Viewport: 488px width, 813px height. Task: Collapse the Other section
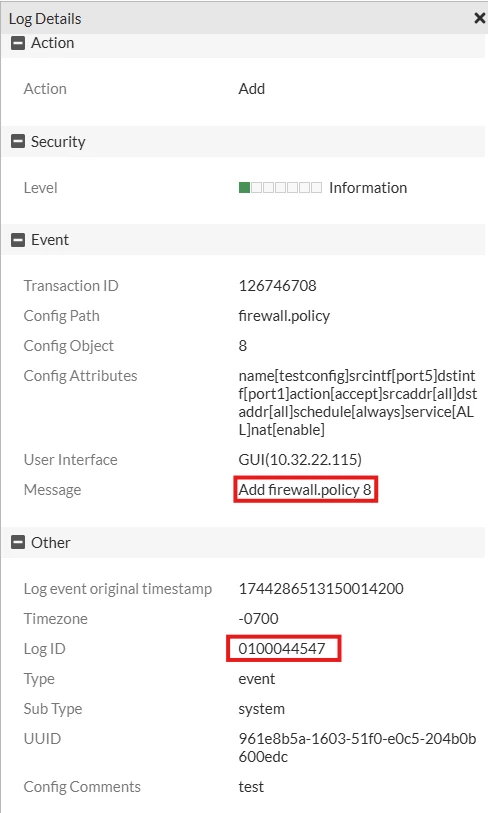[18, 542]
